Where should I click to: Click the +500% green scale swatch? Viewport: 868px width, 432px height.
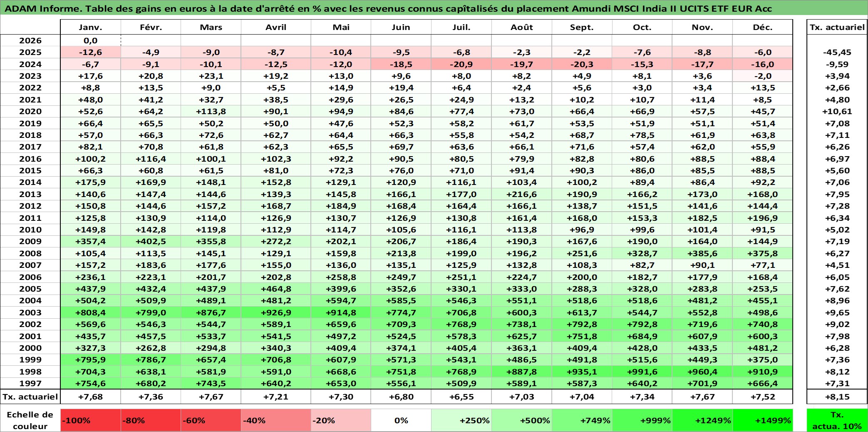(522, 420)
